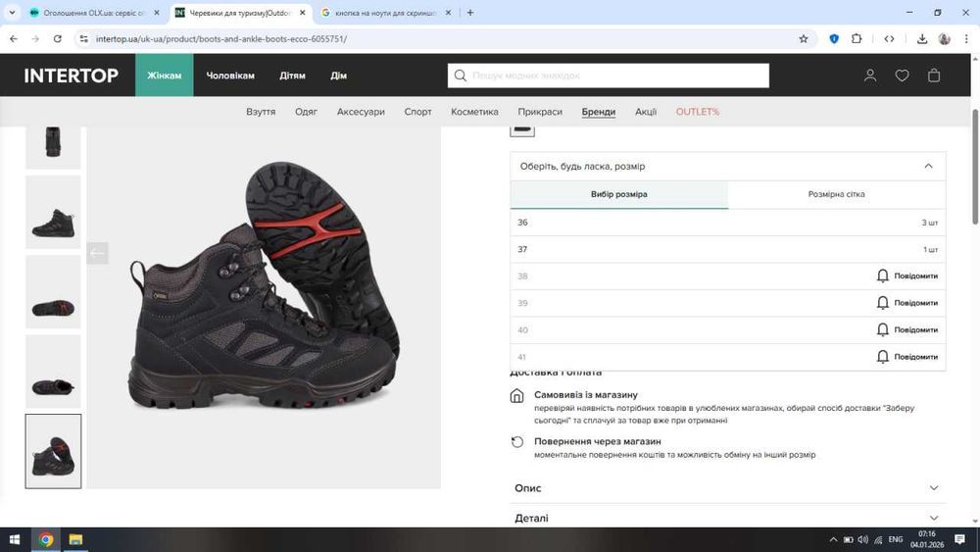Expand the Опис section

[x=727, y=488]
